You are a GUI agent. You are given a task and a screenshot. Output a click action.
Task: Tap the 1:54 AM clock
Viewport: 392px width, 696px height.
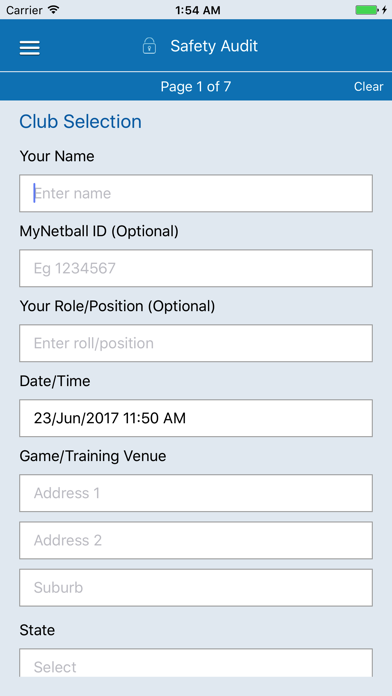click(x=198, y=10)
